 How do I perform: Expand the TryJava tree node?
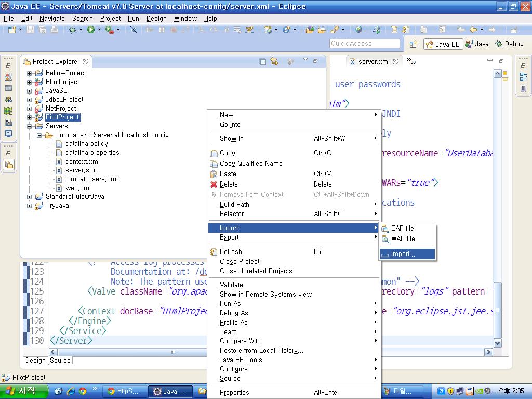(30, 206)
